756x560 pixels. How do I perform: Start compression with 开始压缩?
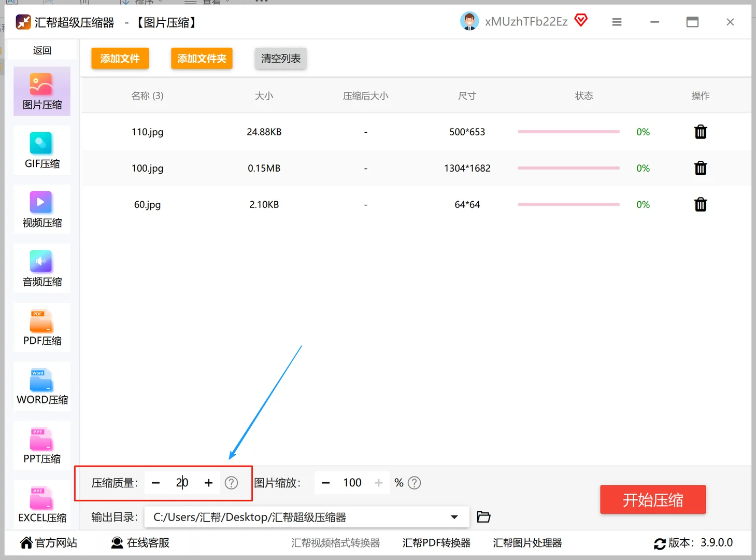[653, 499]
